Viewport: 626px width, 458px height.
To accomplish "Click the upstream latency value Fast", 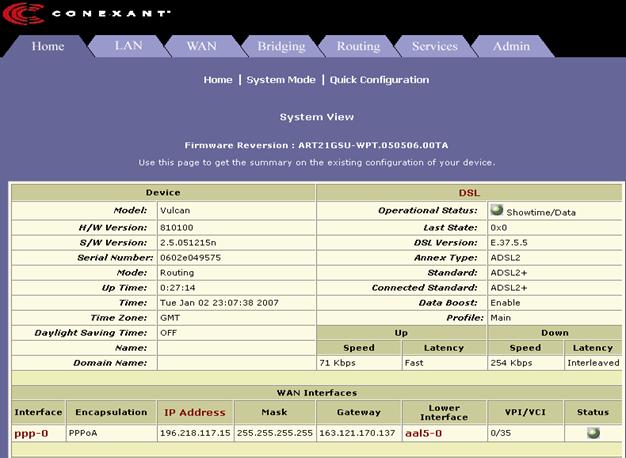I will (x=414, y=363).
